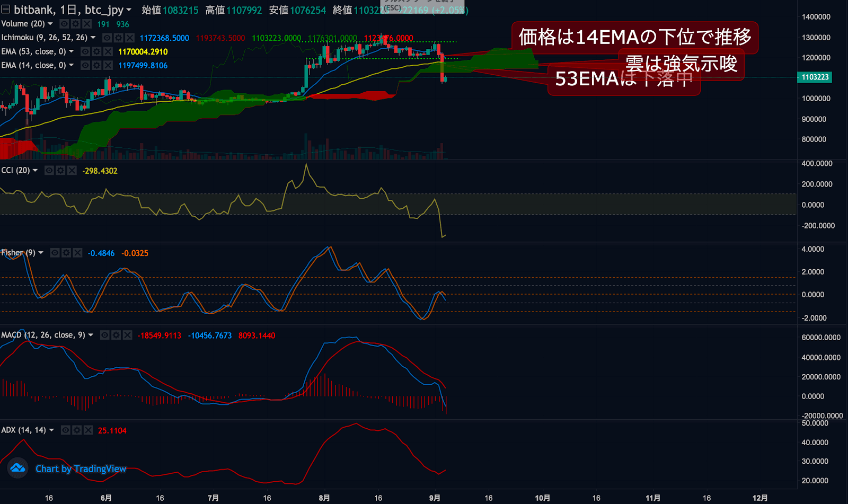Open settings for Ichimoku indicator
Image resolution: width=848 pixels, height=504 pixels.
tap(118, 38)
